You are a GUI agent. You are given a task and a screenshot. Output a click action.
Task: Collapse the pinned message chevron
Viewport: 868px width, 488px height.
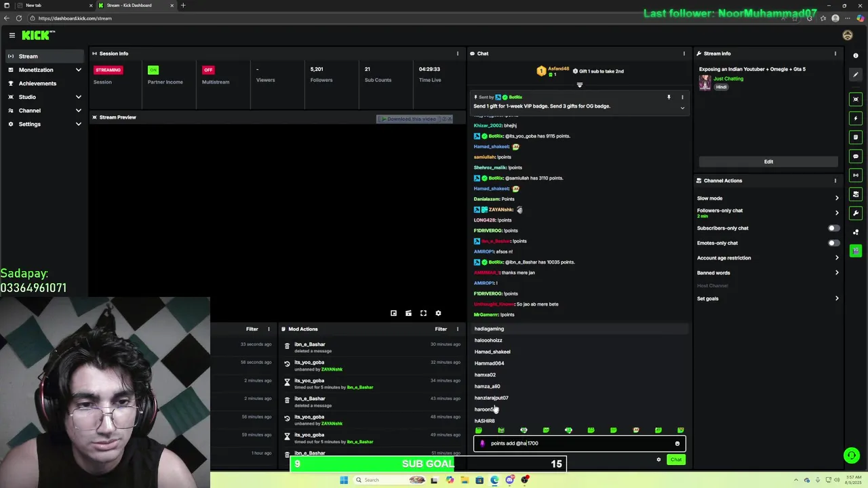[682, 108]
